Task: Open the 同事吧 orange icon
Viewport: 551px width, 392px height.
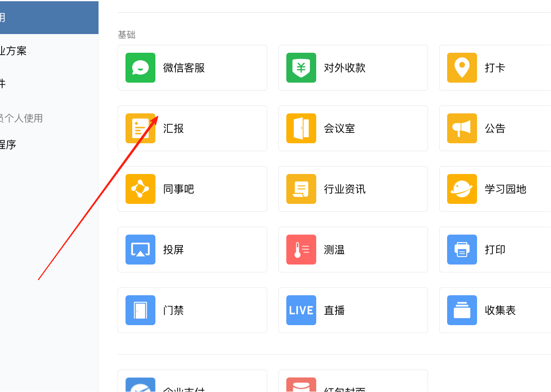Action: (140, 189)
